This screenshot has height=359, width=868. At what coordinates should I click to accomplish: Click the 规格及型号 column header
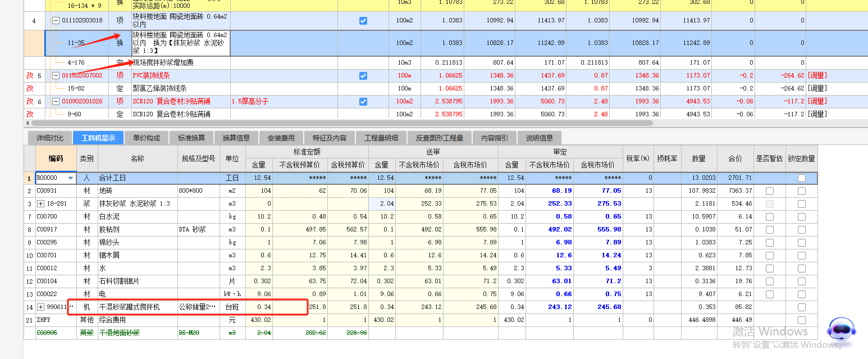[x=198, y=158]
